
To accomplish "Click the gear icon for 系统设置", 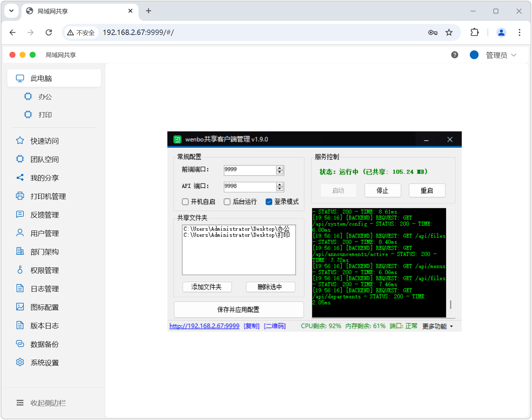I will click(20, 362).
